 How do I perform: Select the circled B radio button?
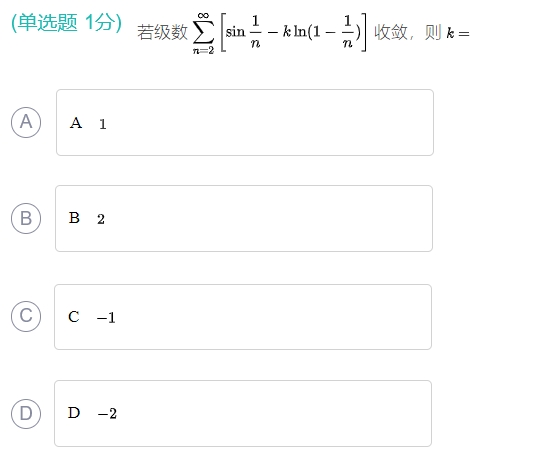click(26, 218)
